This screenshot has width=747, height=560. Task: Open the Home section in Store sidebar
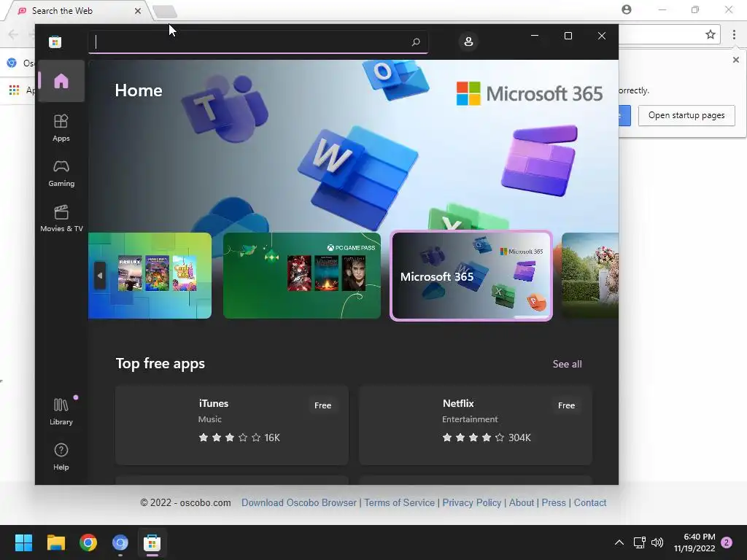[x=61, y=81]
